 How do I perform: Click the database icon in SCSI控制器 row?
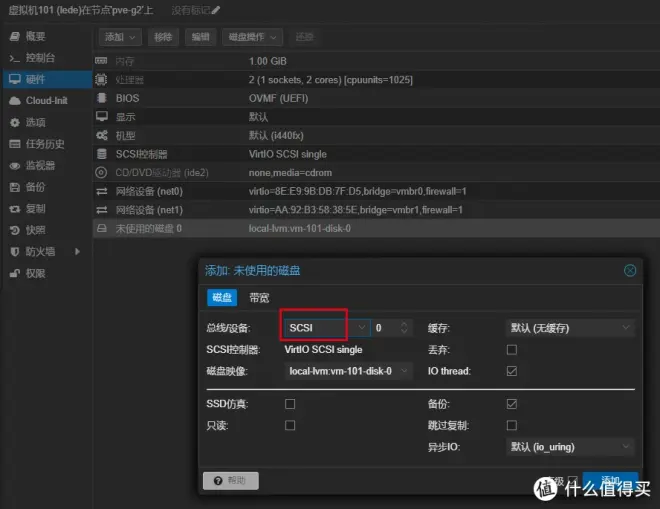[x=101, y=154]
